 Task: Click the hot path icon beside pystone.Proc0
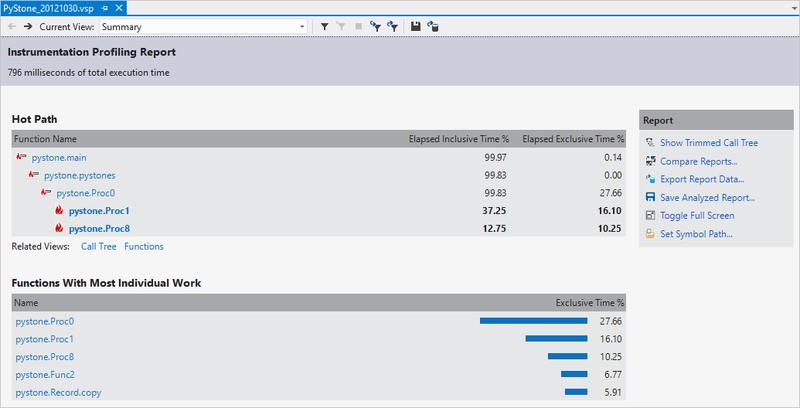(46, 193)
